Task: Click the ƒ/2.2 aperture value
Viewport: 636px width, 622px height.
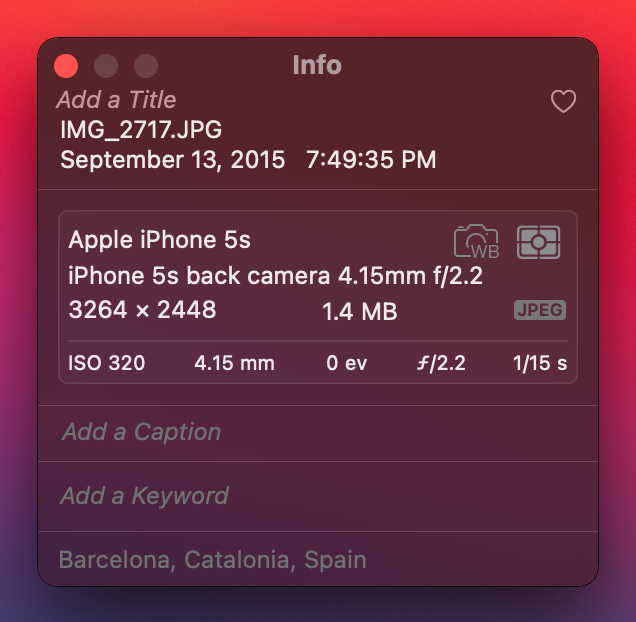Action: click(441, 363)
